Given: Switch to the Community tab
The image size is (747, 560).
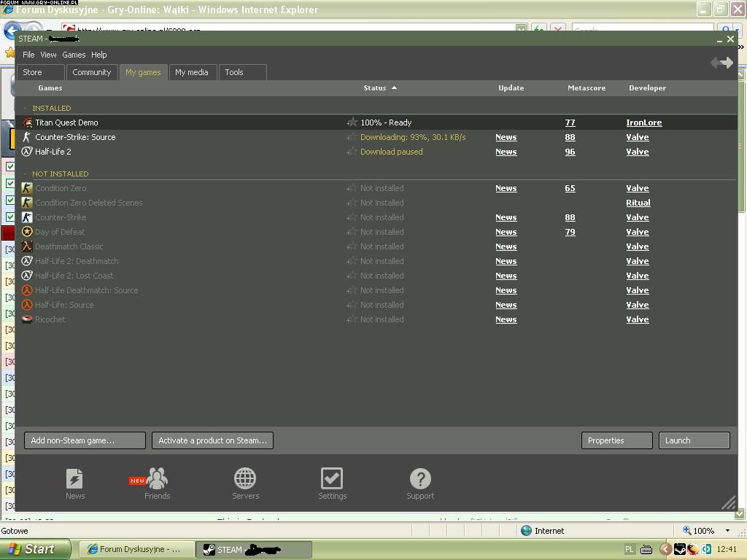Looking at the screenshot, I should tap(91, 72).
